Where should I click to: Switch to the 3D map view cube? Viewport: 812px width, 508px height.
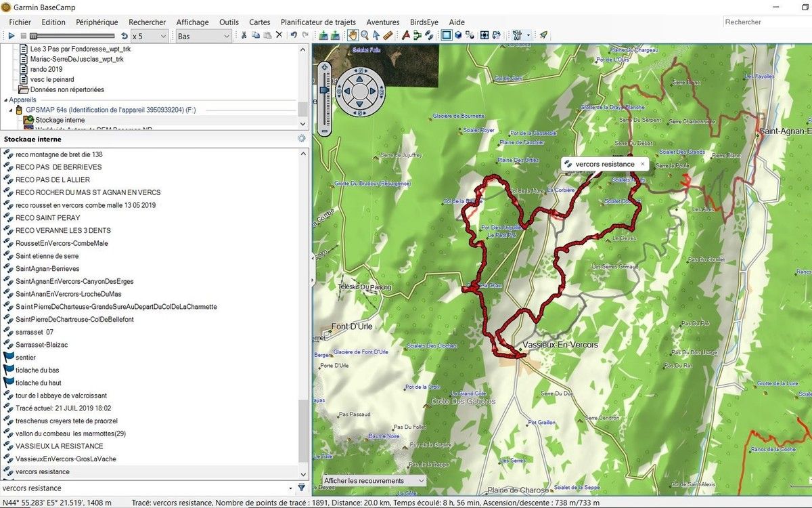458,35
